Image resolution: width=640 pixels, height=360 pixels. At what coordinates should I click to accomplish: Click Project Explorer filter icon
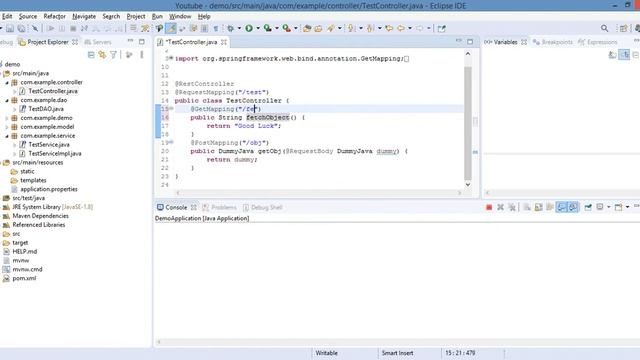point(113,55)
